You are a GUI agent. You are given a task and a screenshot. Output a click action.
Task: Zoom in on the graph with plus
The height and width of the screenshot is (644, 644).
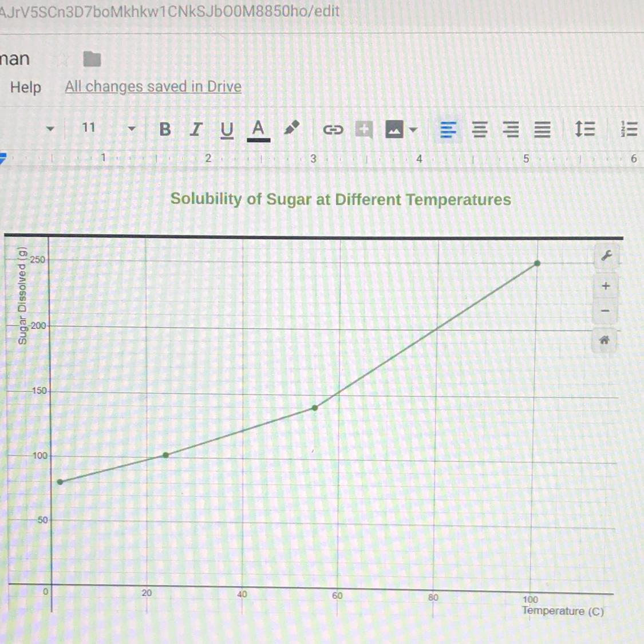606,286
